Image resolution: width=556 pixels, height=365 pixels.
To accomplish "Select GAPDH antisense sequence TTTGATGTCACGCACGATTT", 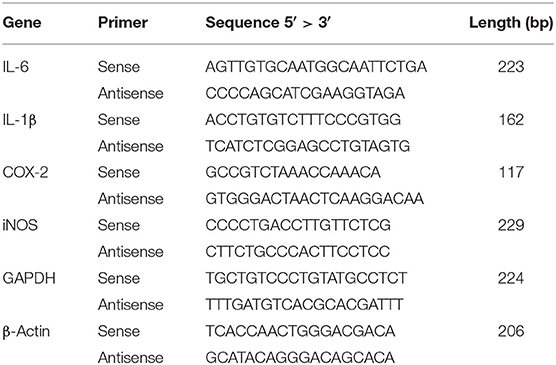I will [304, 304].
